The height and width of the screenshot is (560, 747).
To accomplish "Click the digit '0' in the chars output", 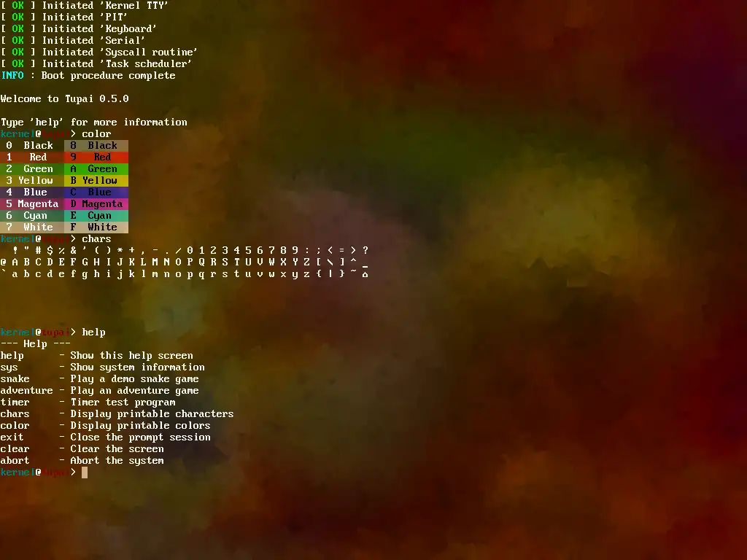I will pyautogui.click(x=190, y=251).
